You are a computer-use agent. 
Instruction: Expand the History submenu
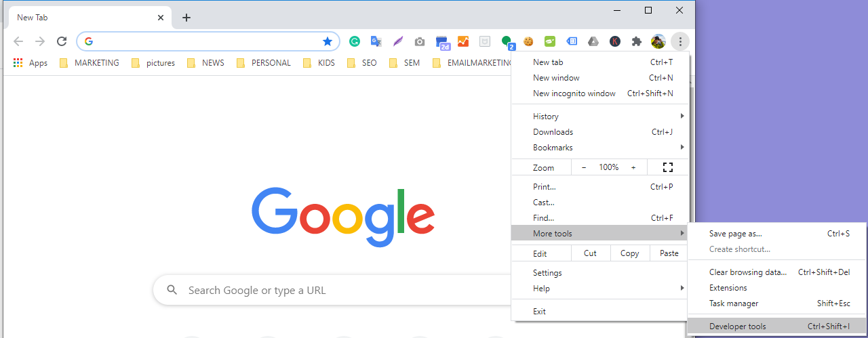pyautogui.click(x=599, y=117)
